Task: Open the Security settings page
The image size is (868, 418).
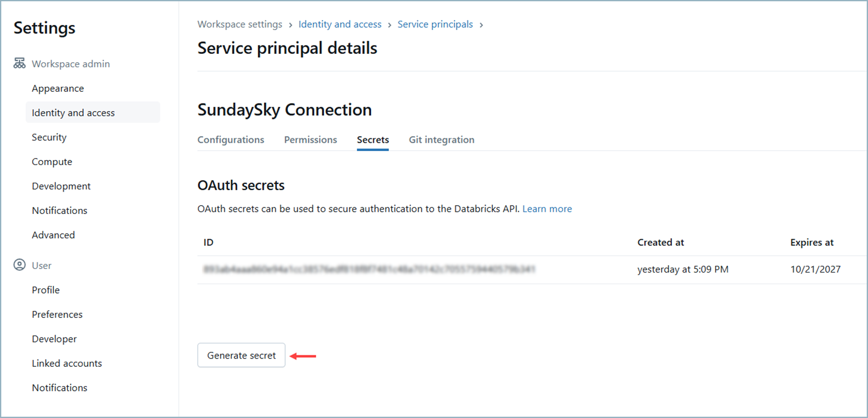Action: [49, 137]
